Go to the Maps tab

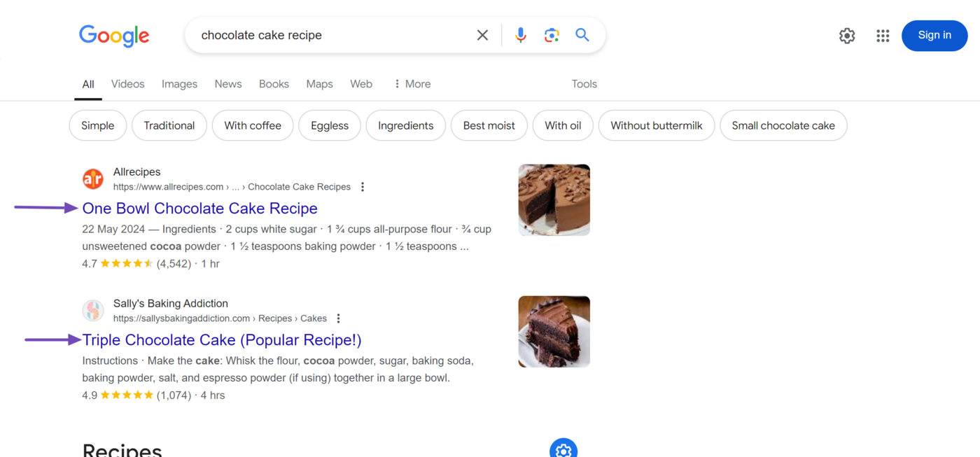click(319, 84)
